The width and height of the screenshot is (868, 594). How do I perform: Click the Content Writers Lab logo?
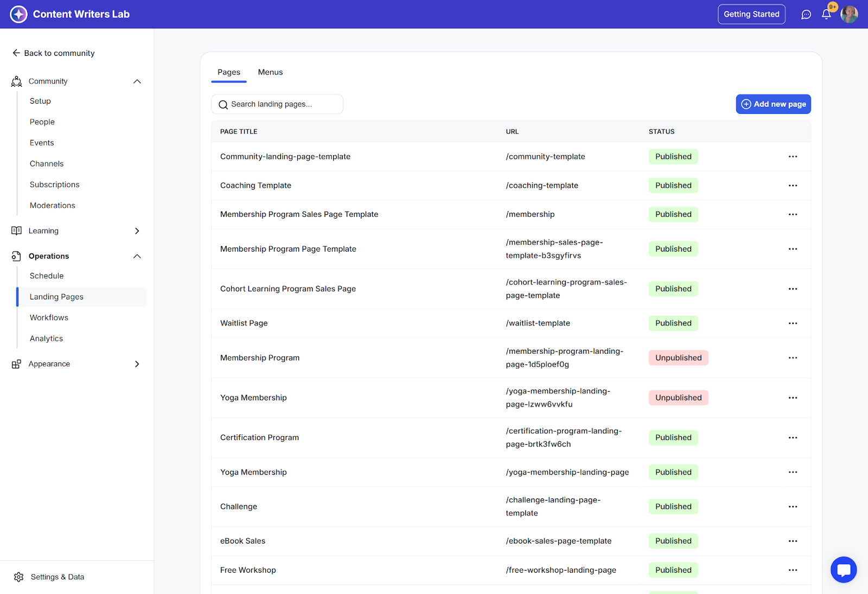[18, 14]
